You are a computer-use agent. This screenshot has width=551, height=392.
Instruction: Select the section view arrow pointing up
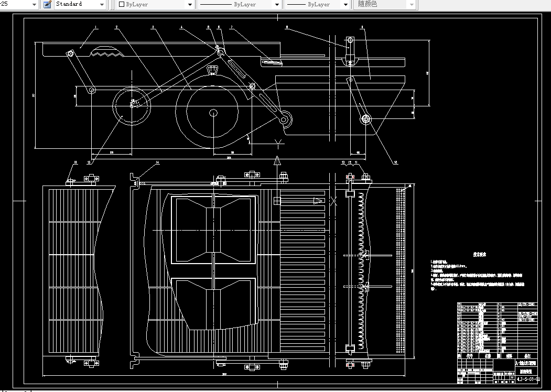click(277, 161)
